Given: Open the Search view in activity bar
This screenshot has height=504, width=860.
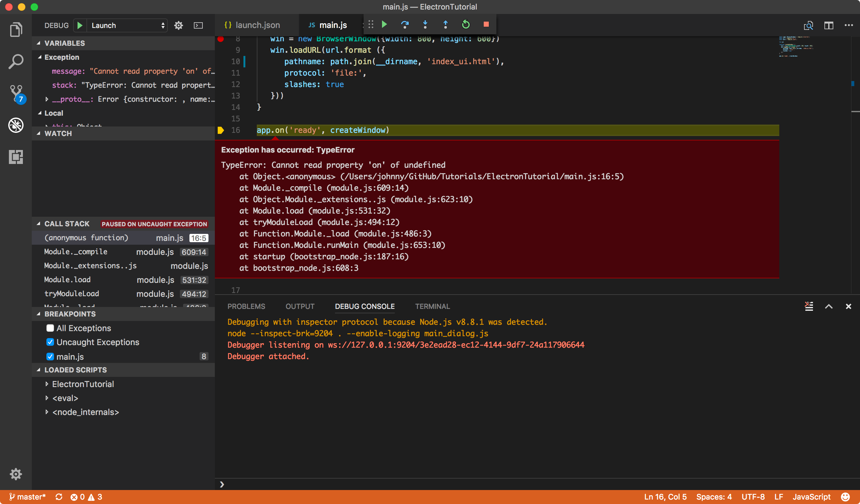Looking at the screenshot, I should (x=16, y=62).
